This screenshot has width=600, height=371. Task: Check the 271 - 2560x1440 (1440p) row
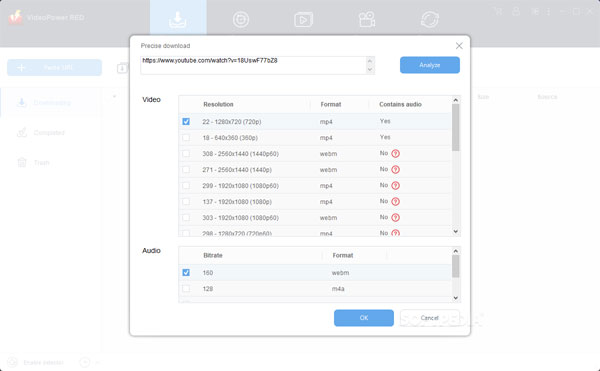tap(186, 170)
